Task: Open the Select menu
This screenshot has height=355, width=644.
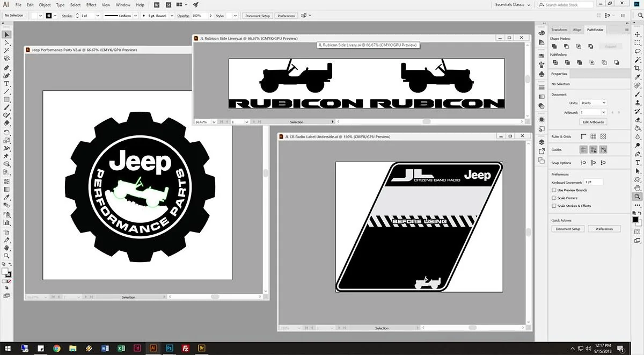Action: 76,5
